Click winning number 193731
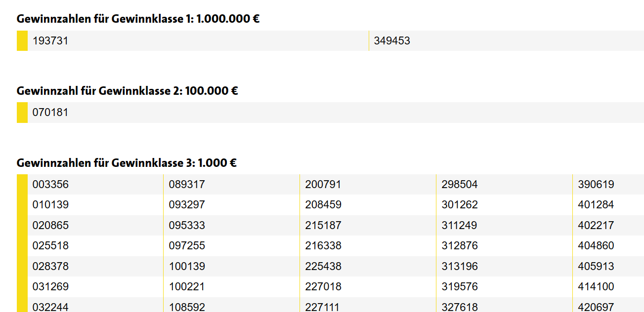The height and width of the screenshot is (312, 644). coord(50,41)
